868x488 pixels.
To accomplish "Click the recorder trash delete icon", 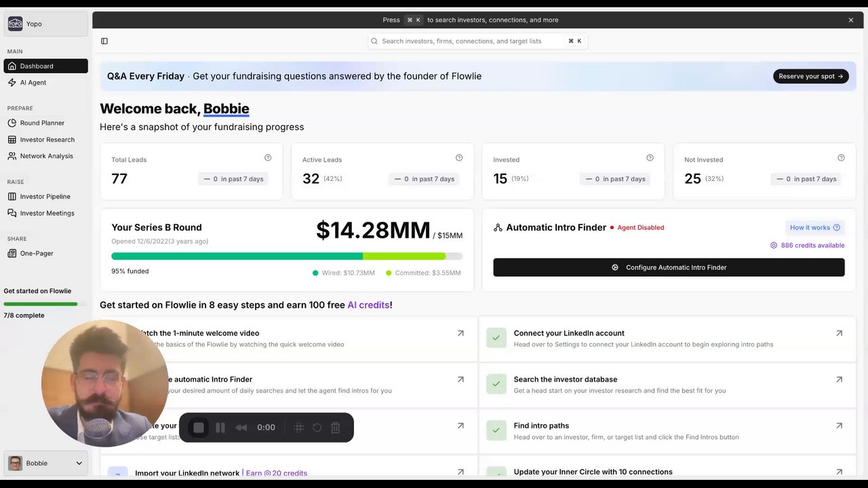I will pyautogui.click(x=335, y=428).
